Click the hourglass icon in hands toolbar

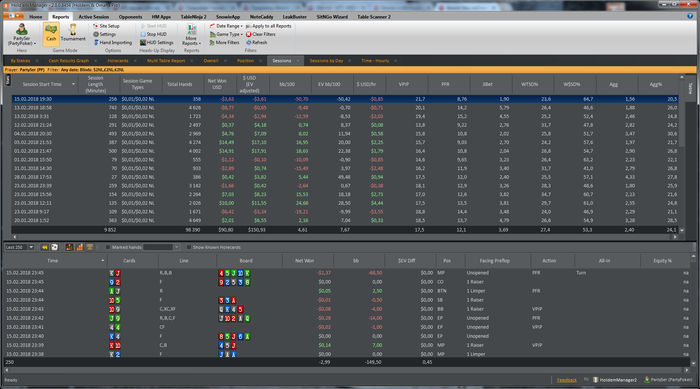pos(90,247)
